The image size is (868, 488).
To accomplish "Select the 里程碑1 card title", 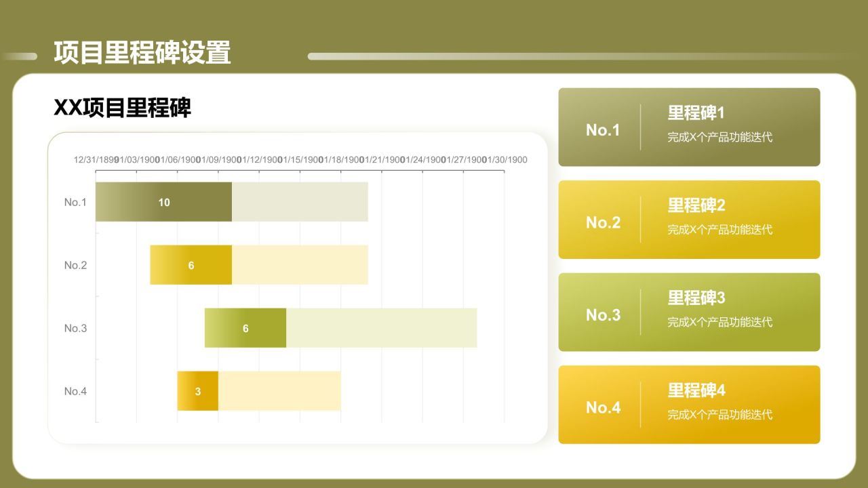I will [696, 113].
